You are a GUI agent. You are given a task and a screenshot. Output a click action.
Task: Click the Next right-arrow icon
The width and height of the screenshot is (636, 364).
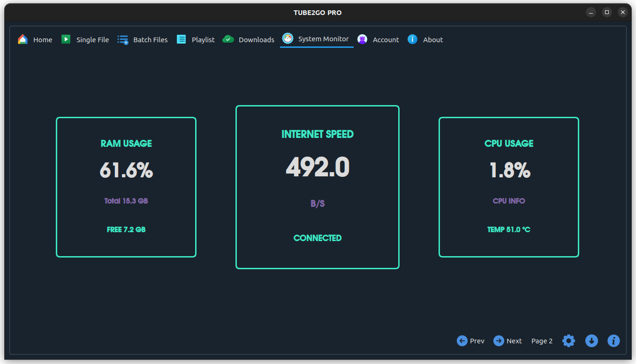[x=499, y=341]
